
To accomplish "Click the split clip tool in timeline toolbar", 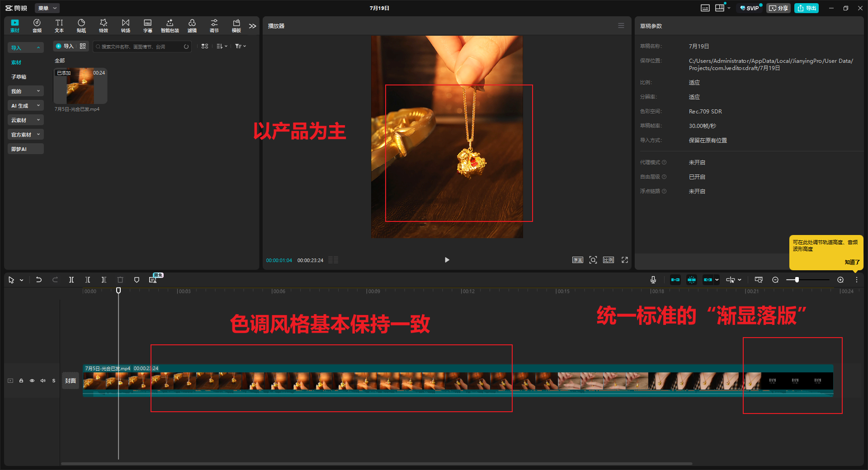I will (71, 280).
